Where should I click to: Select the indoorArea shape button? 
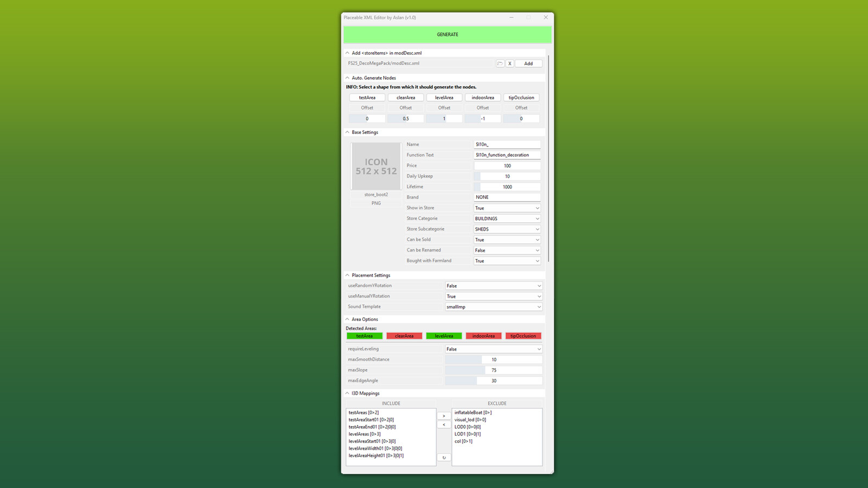pyautogui.click(x=482, y=98)
